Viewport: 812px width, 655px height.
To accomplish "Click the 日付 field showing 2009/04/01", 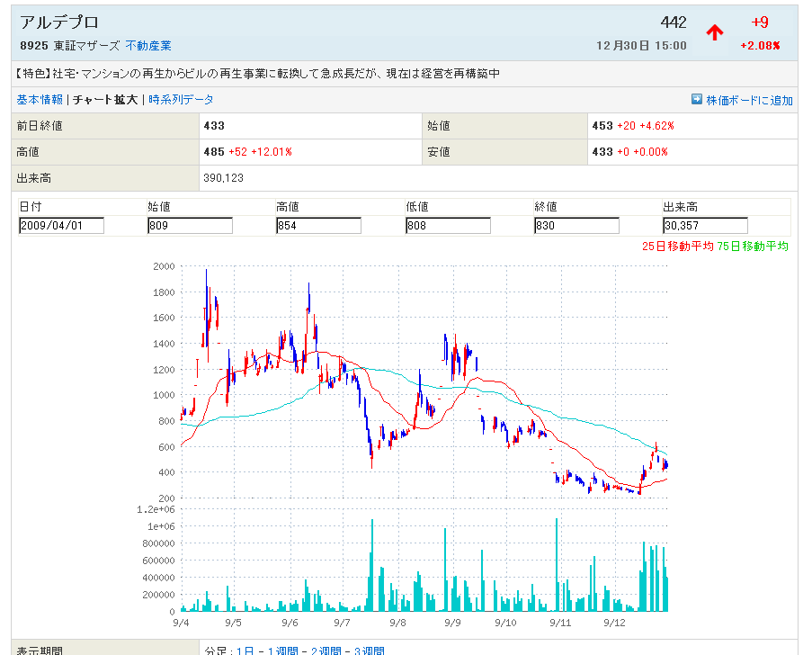I will 61,226.
